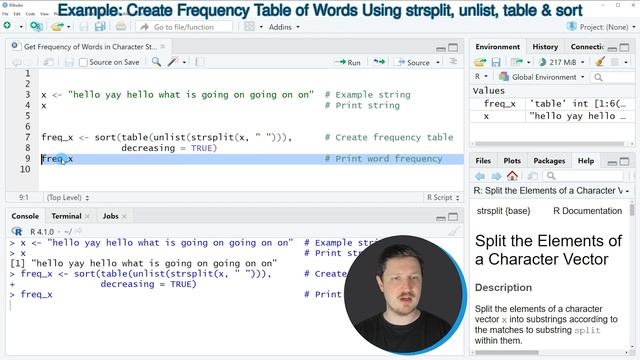The height and width of the screenshot is (360, 640).
Task: Click the Help forward arrow
Action: click(496, 176)
